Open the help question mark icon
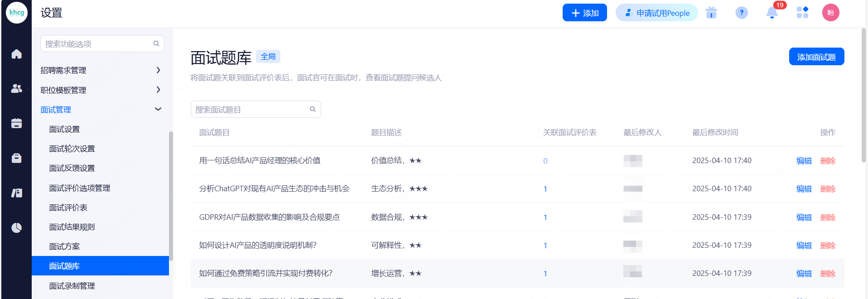The height and width of the screenshot is (299, 868). point(741,13)
